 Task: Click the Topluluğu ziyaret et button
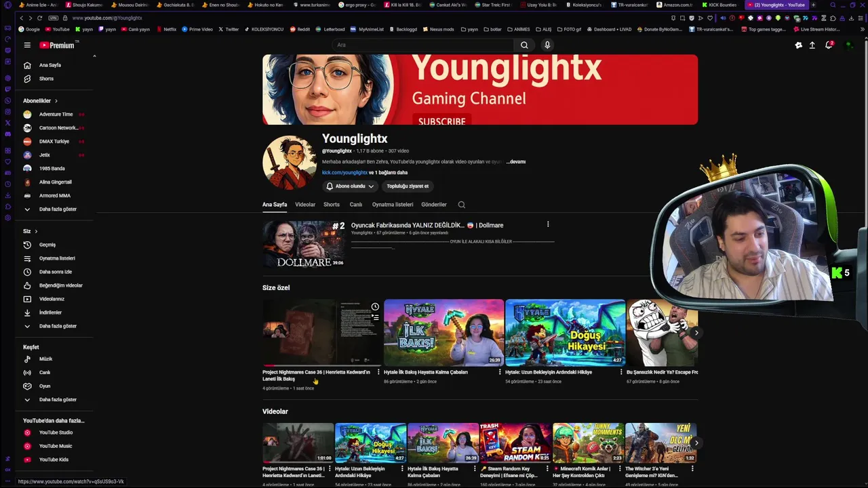pyautogui.click(x=408, y=186)
